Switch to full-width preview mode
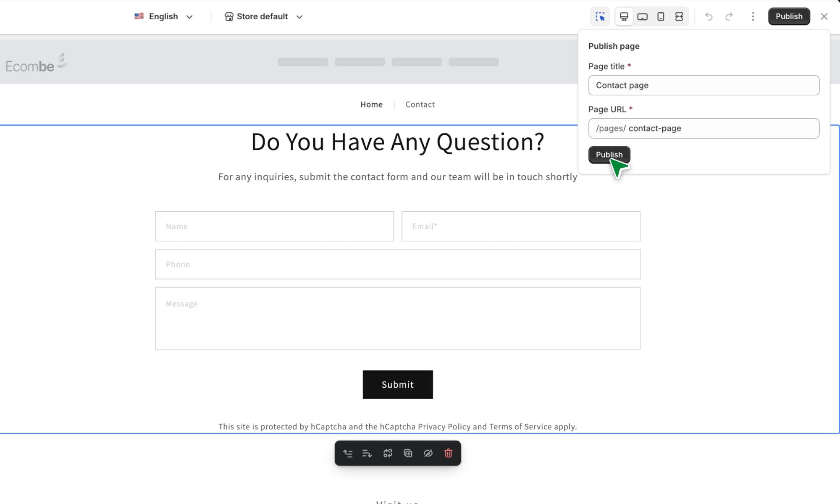This screenshot has height=504, width=840. pyautogui.click(x=679, y=16)
